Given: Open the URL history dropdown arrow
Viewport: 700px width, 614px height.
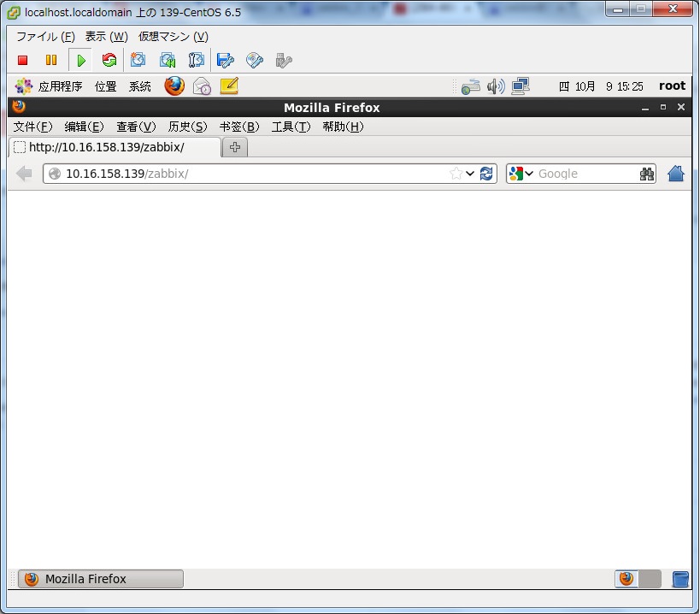Looking at the screenshot, I should click(470, 174).
